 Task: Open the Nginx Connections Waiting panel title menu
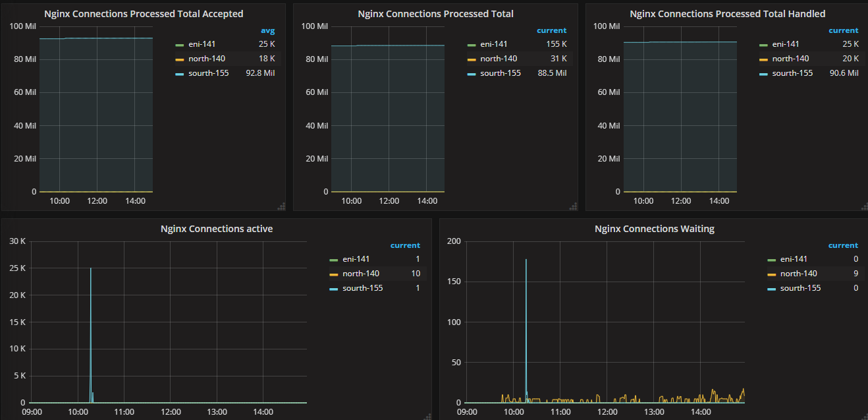click(x=654, y=229)
